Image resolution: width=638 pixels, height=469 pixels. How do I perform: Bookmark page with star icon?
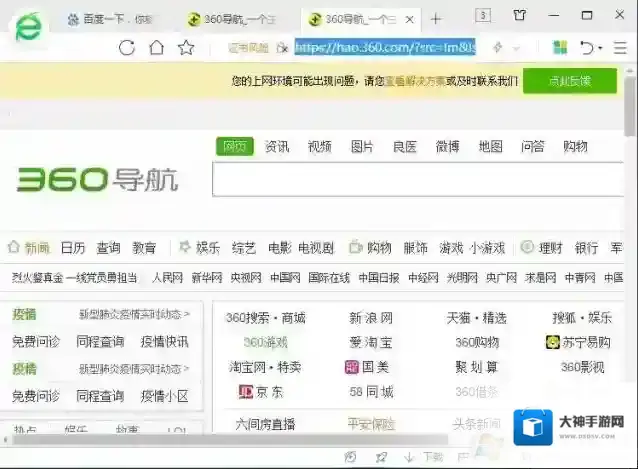[186, 48]
